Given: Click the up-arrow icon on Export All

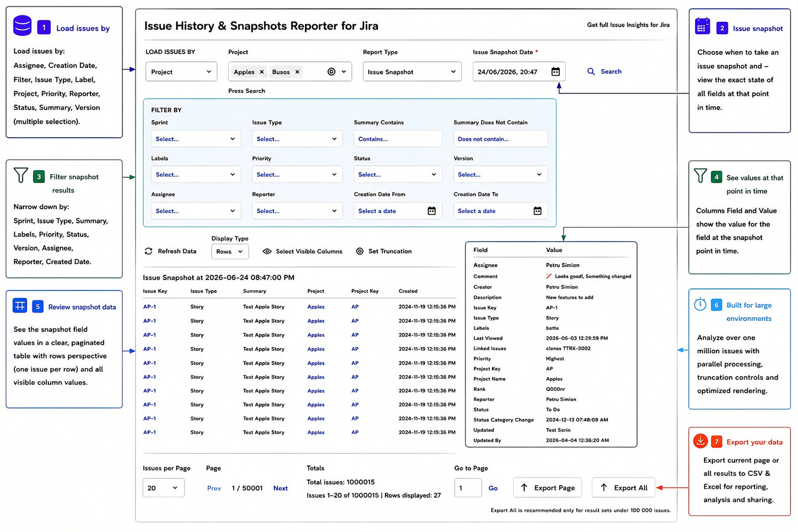Looking at the screenshot, I should (604, 488).
